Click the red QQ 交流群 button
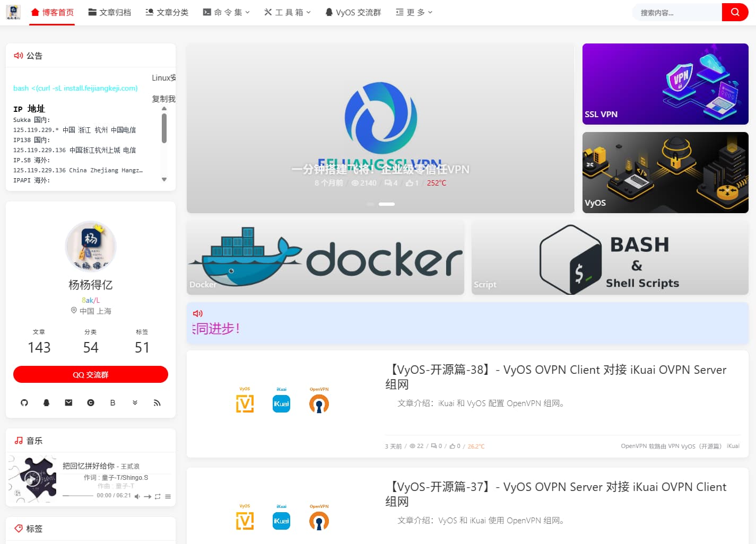 point(90,374)
